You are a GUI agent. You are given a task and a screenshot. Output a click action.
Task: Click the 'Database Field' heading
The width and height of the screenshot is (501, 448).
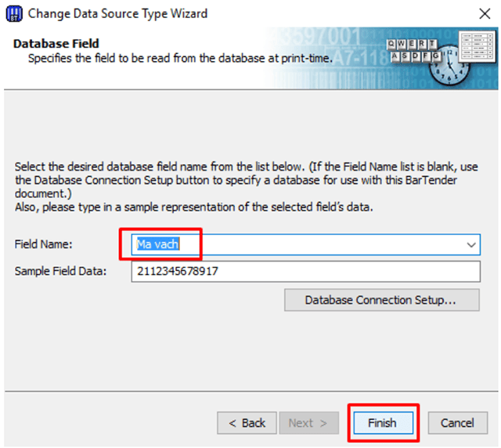[x=56, y=43]
